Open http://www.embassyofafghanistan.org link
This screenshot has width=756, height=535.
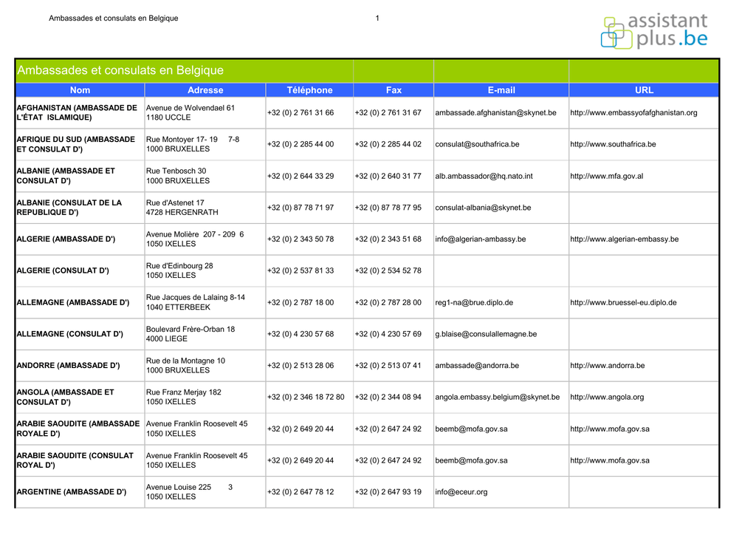pyautogui.click(x=633, y=112)
